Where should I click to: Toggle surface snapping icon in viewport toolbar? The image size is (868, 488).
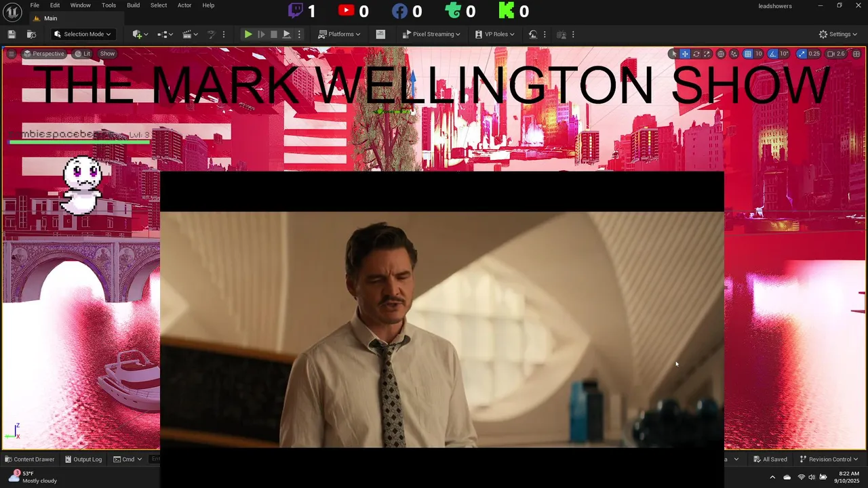click(x=734, y=54)
